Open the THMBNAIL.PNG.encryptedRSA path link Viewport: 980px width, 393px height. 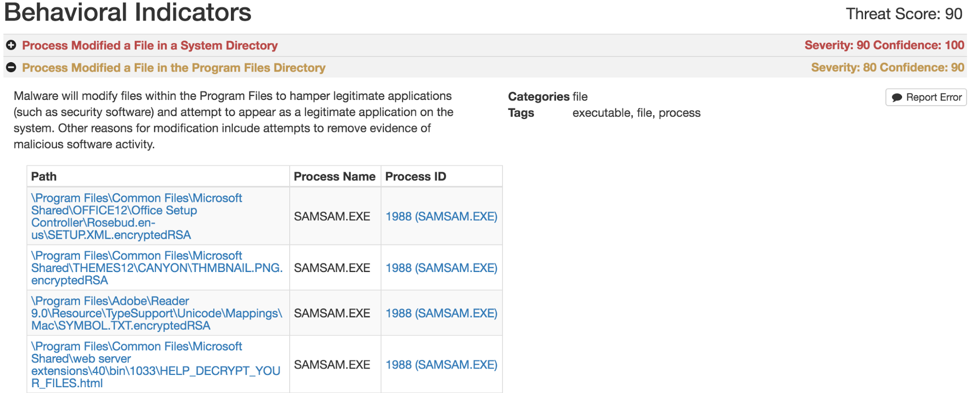156,268
